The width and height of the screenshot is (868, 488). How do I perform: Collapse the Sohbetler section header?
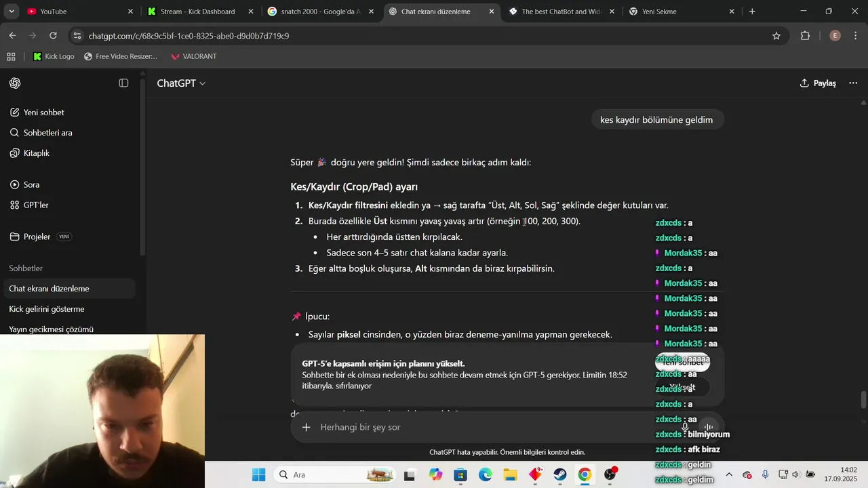pos(26,268)
